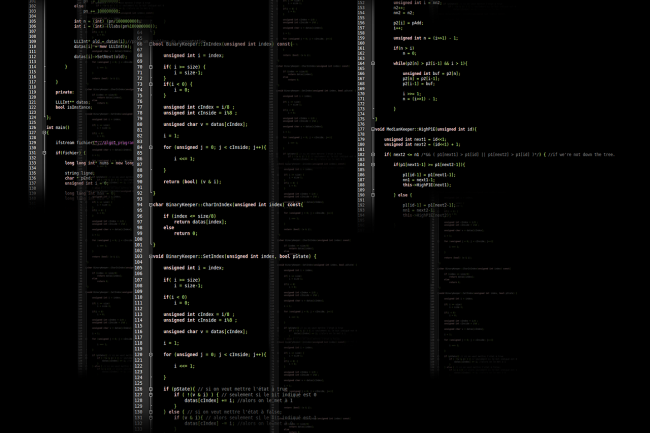Click line 188 'this->HighPIE(next1);'

coord(427,185)
